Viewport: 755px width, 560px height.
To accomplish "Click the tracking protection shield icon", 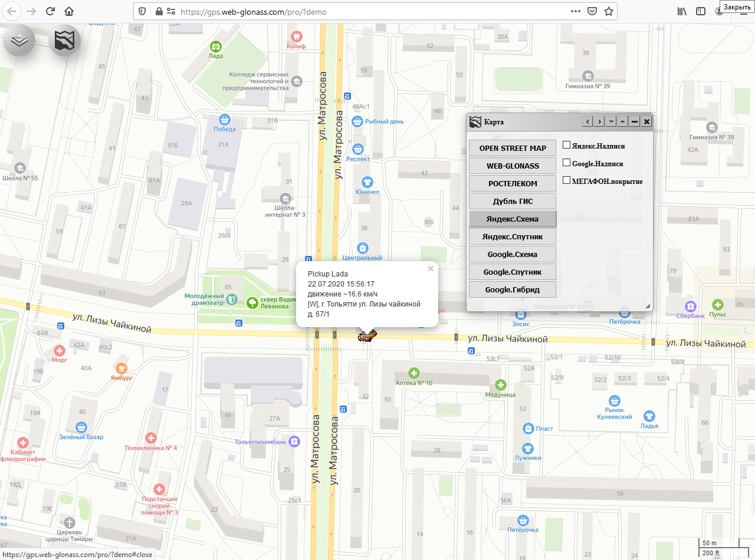I will [142, 11].
